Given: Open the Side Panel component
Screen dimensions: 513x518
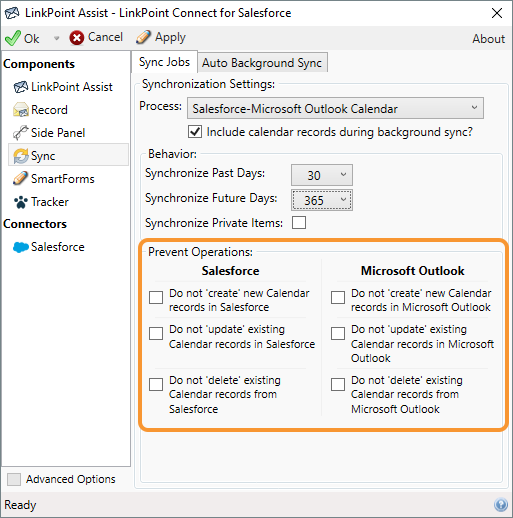Looking at the screenshot, I should click(x=58, y=133).
